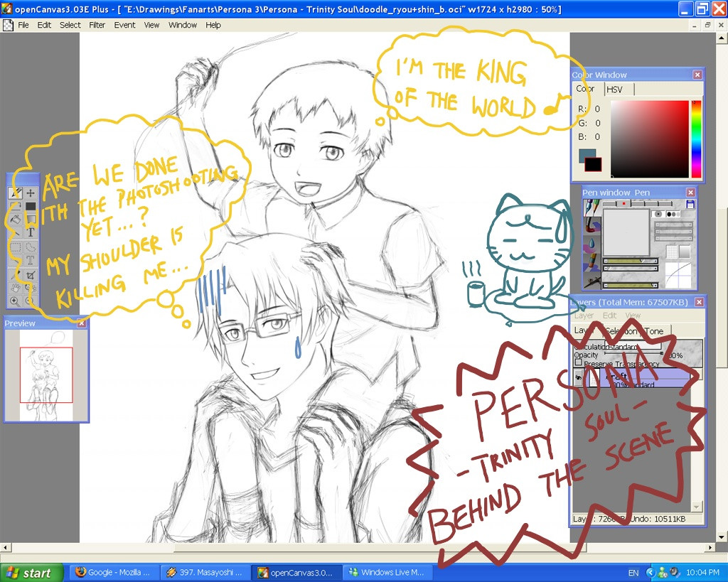728x582 pixels.
Task: Click the pen pressure curve graph
Action: 678,275
